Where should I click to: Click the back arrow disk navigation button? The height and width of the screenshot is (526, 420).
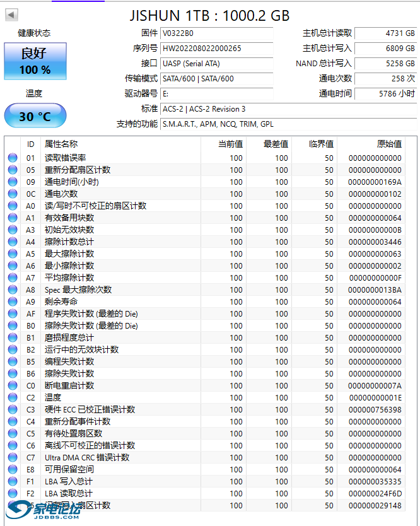(11, 15)
